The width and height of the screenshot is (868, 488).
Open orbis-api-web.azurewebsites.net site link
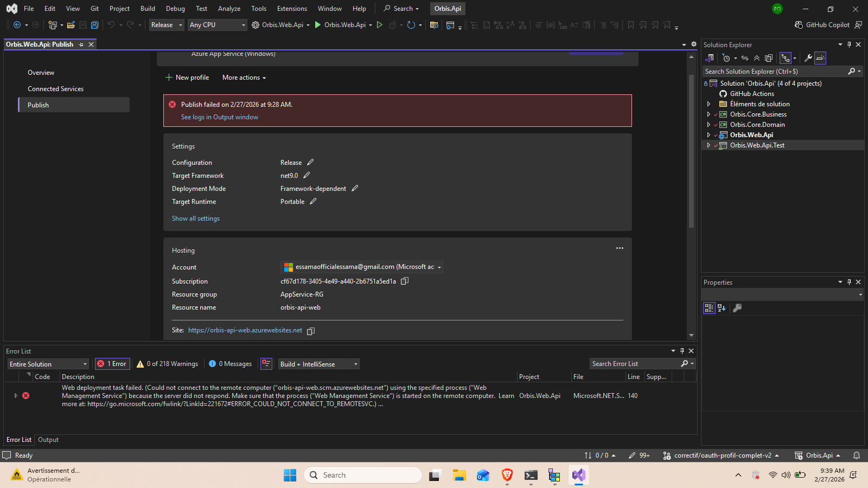tap(245, 330)
